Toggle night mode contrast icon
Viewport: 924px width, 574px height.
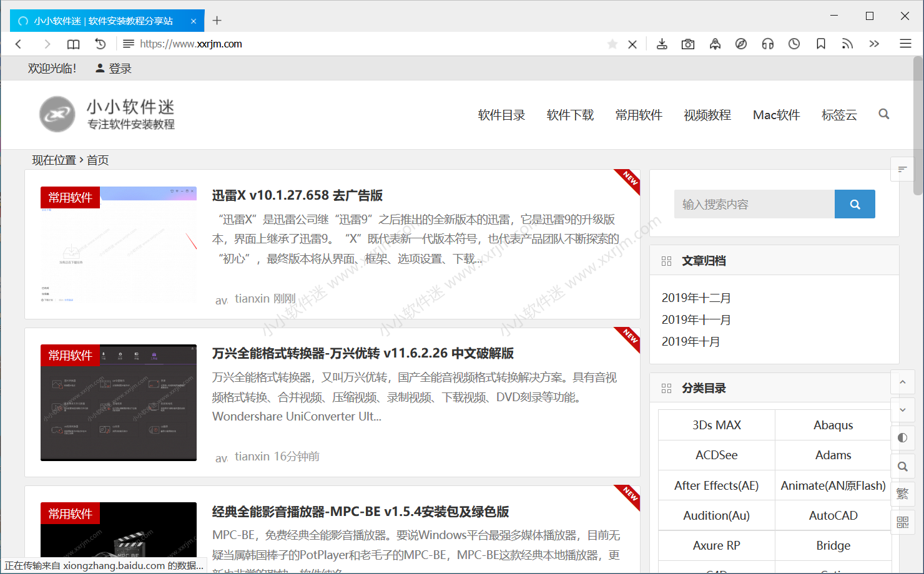pyautogui.click(x=903, y=438)
